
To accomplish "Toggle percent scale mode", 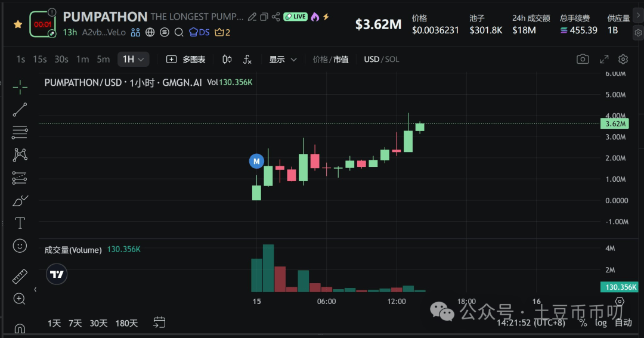I will [583, 323].
